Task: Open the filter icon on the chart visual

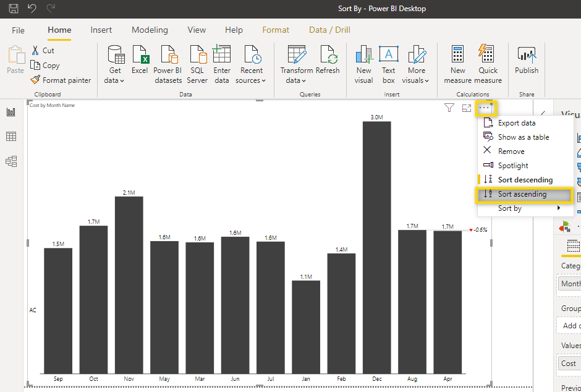Action: (449, 108)
